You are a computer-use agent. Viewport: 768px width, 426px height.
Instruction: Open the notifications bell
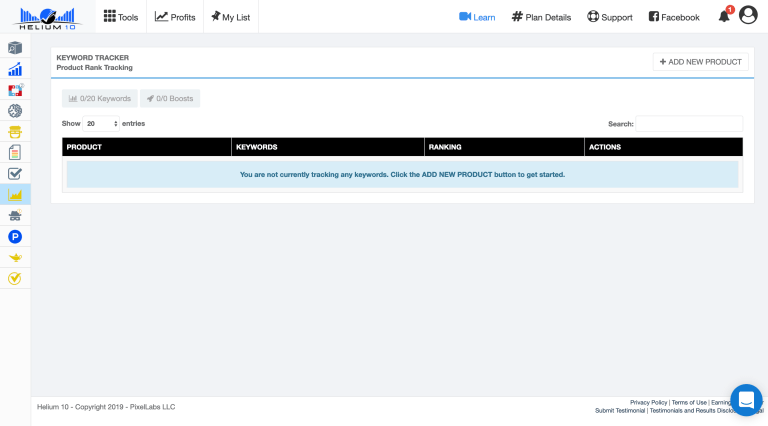tap(725, 15)
